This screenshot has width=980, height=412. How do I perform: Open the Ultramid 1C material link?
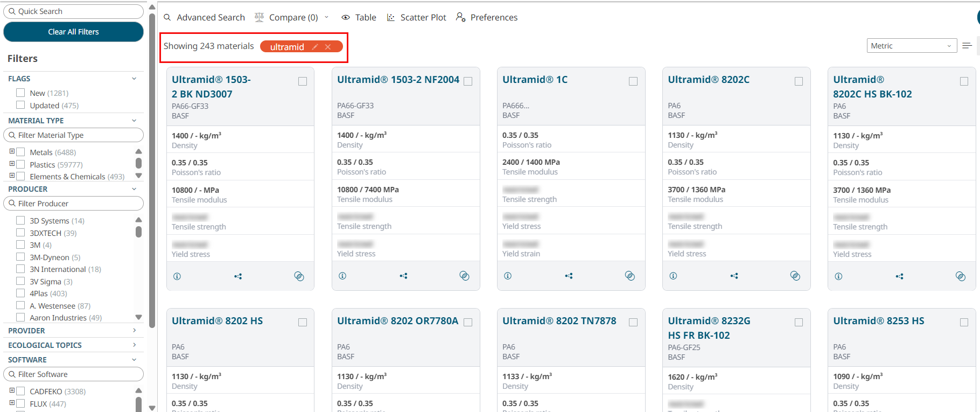pos(535,80)
